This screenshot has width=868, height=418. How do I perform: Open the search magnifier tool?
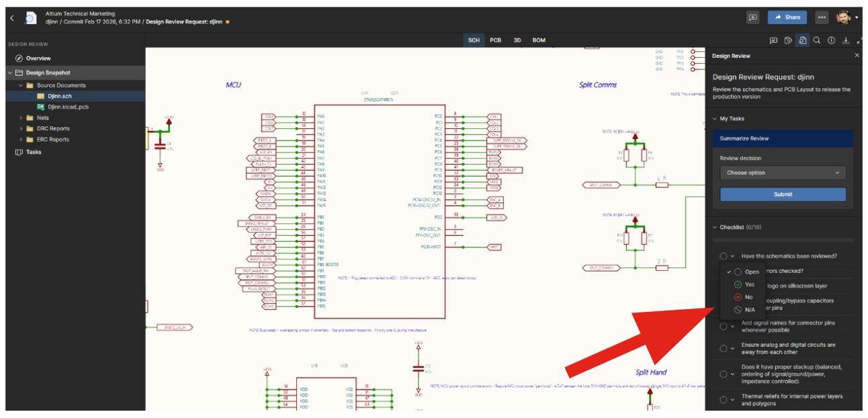[x=818, y=40]
